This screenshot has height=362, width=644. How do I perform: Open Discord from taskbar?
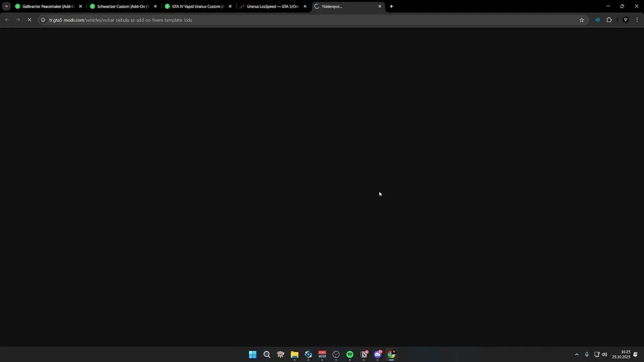click(x=378, y=354)
